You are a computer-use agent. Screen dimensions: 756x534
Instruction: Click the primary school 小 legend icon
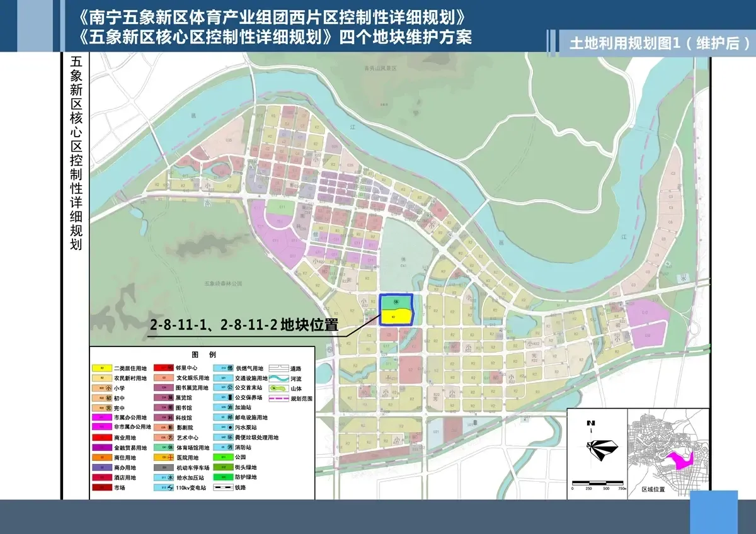click(108, 388)
